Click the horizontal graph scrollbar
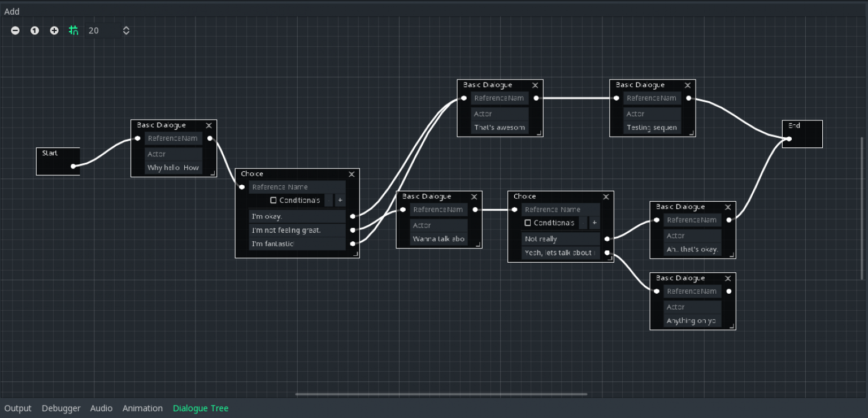This screenshot has width=868, height=418. coord(441,394)
